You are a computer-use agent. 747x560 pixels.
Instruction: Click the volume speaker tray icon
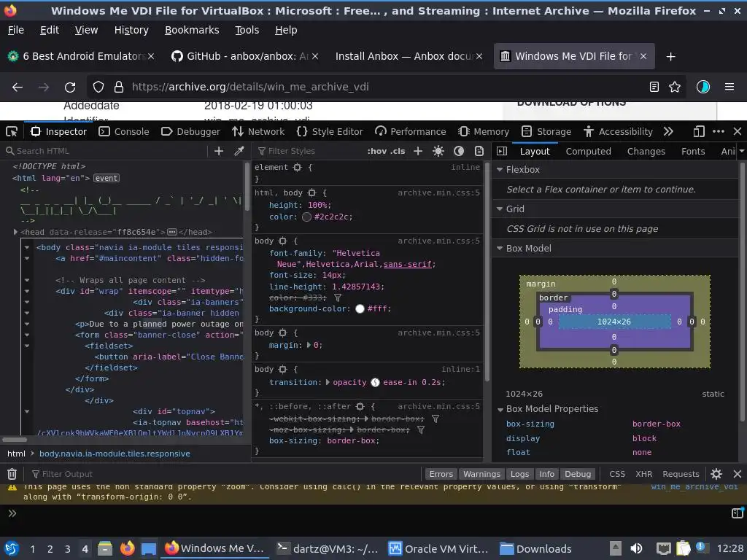636,548
